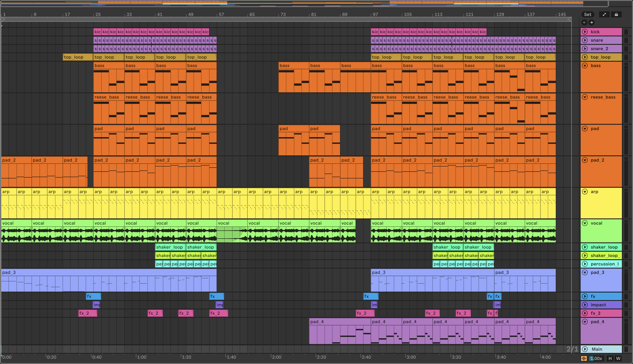Jump to previous locator arrow
Screen dimensions: 633x364
[584, 22]
